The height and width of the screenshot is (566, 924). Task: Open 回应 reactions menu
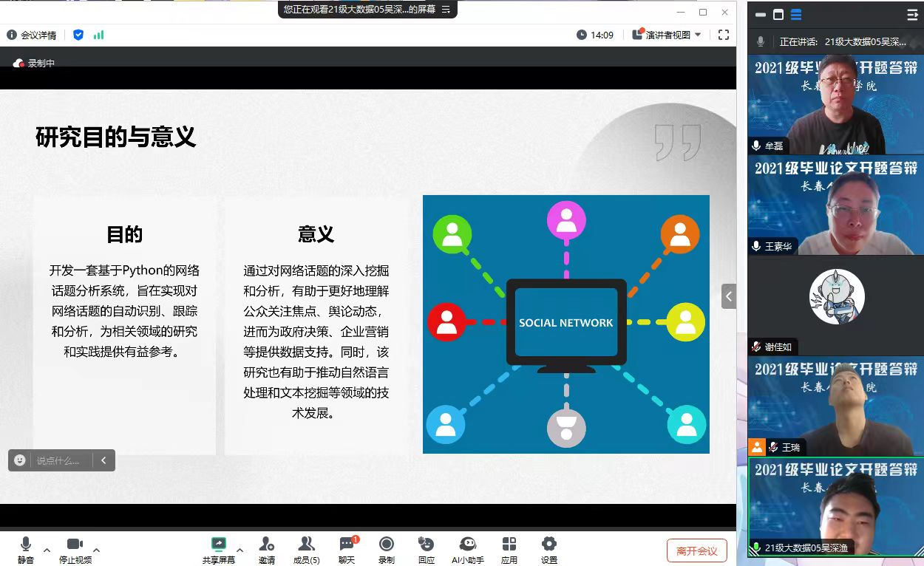427,550
